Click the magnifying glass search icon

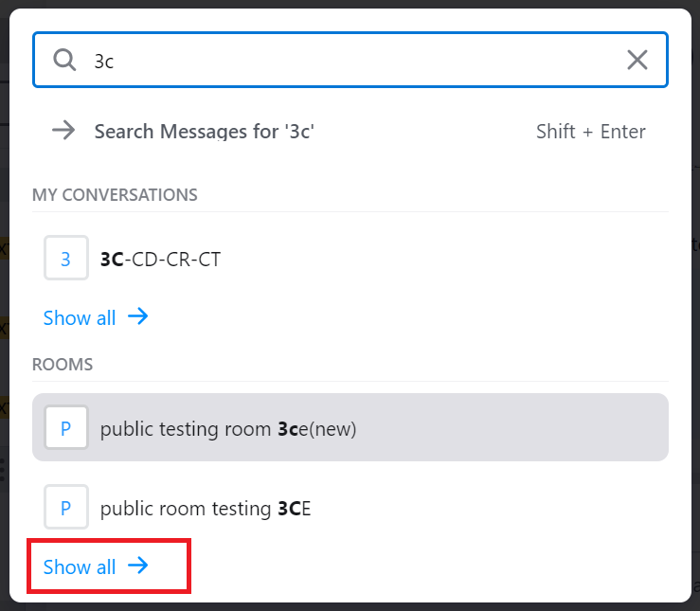[x=64, y=60]
